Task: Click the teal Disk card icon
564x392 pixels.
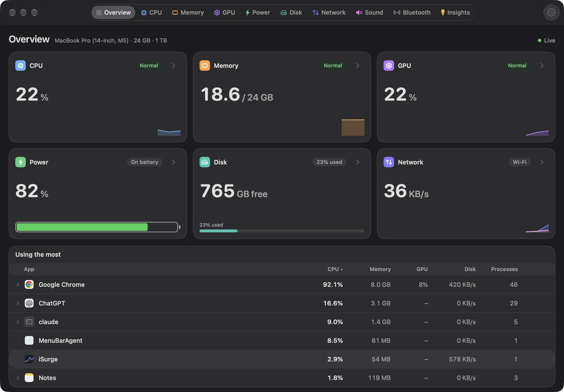Action: click(205, 162)
